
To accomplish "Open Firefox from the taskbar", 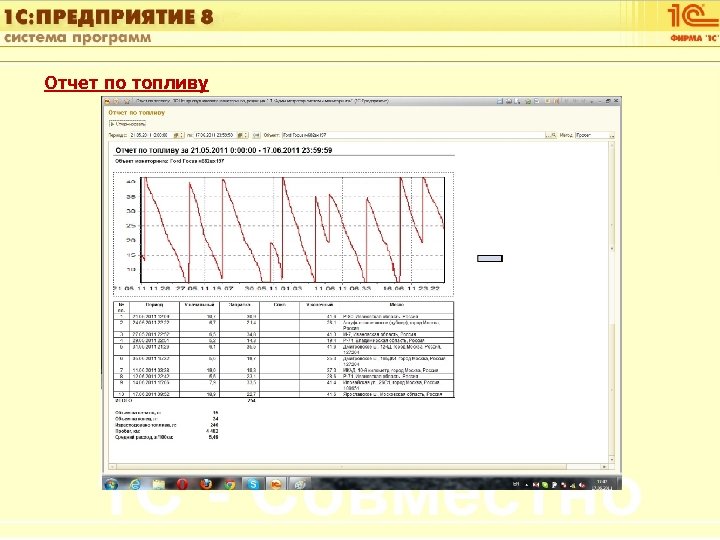I will click(206, 484).
